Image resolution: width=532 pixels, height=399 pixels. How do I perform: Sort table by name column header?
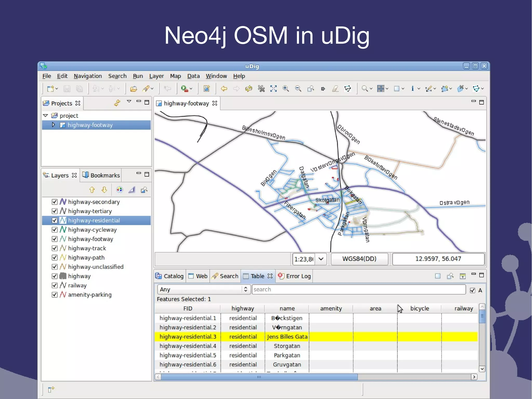pos(287,309)
